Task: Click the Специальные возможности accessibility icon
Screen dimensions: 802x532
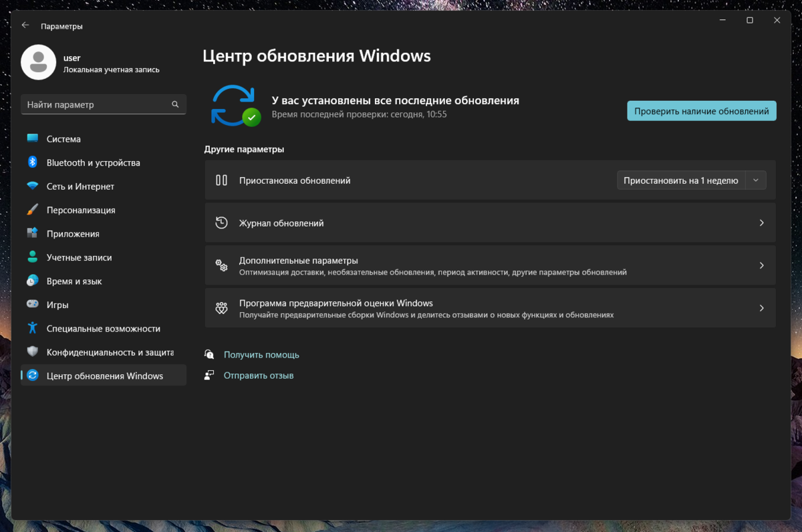Action: click(33, 329)
